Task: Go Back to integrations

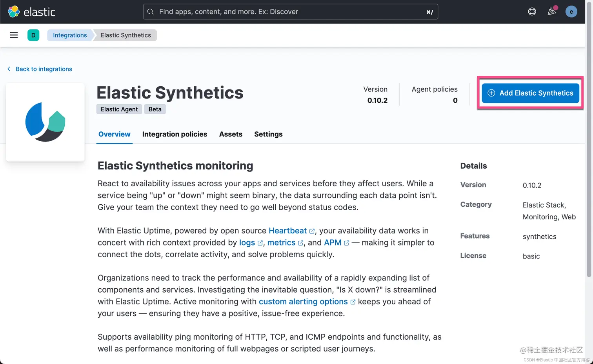Action: tap(40, 69)
